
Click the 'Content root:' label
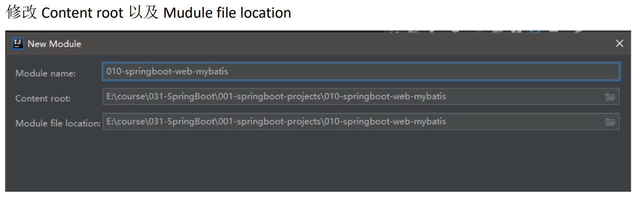point(43,98)
